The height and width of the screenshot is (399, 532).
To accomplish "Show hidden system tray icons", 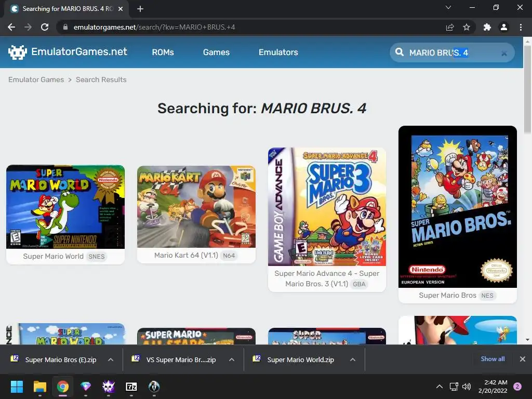I will tap(440, 387).
